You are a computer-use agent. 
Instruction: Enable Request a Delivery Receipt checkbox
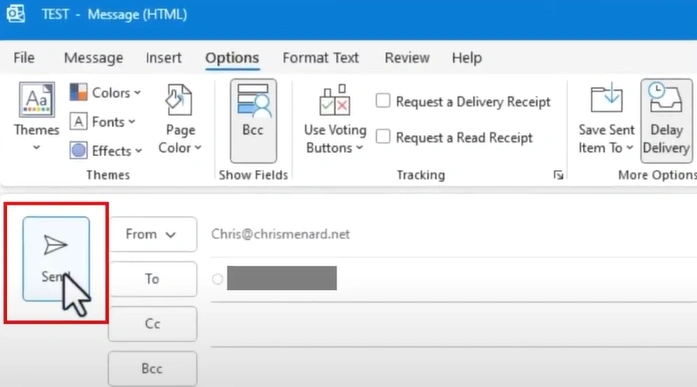tap(383, 101)
